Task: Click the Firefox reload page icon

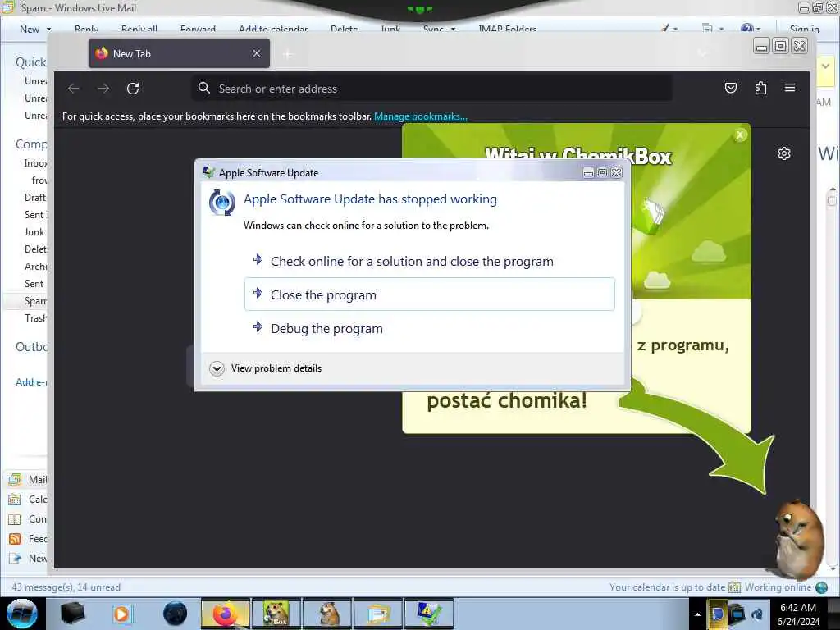Action: [133, 89]
